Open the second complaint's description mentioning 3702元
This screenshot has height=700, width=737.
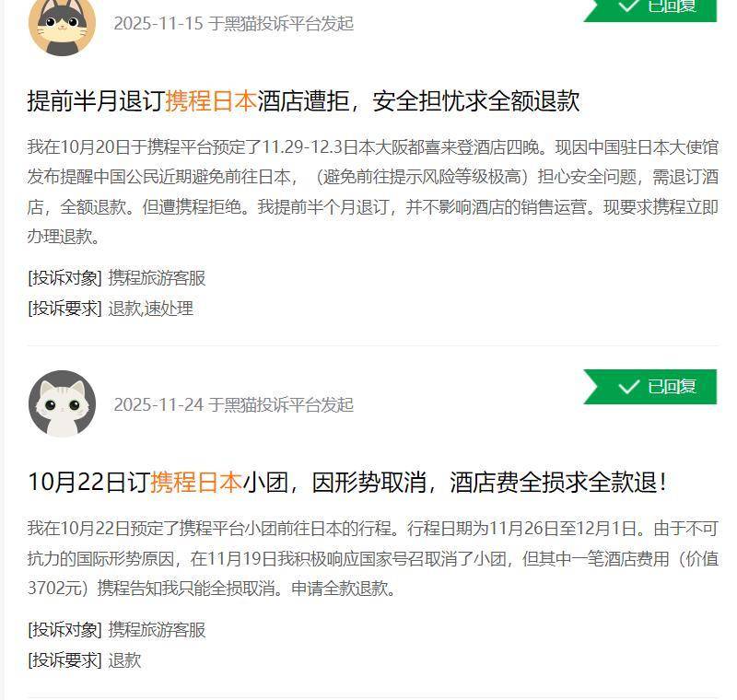tap(373, 558)
